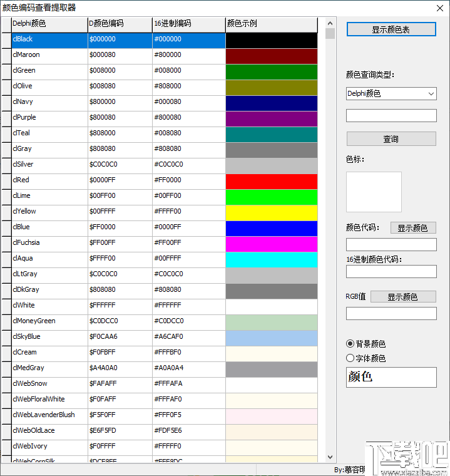Select the cyan swatch in clAqua row
450x476 pixels.
[272, 260]
